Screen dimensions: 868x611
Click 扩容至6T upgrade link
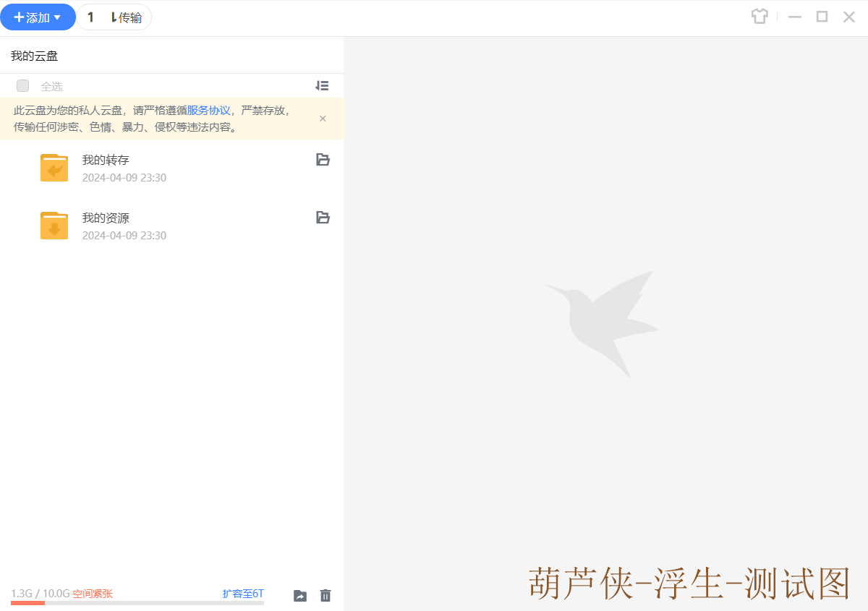tap(243, 594)
